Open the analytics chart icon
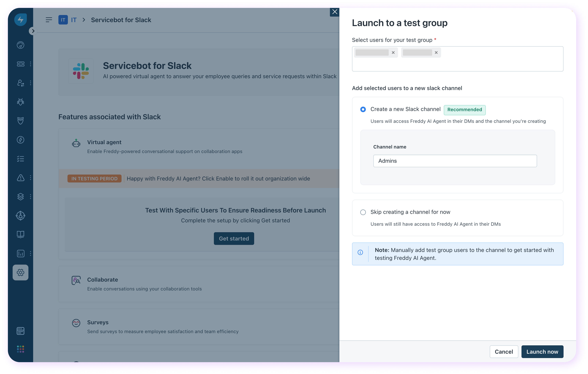The width and height of the screenshot is (588, 374). [21, 254]
